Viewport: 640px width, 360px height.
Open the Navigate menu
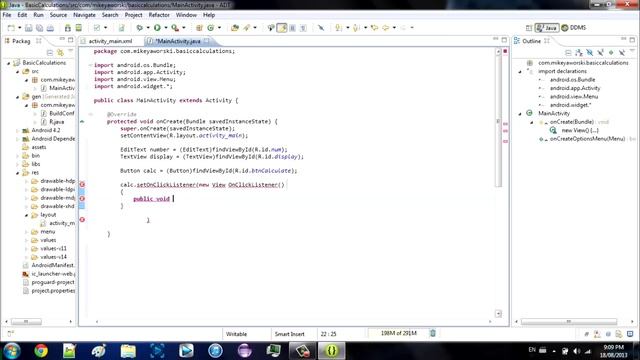point(84,15)
